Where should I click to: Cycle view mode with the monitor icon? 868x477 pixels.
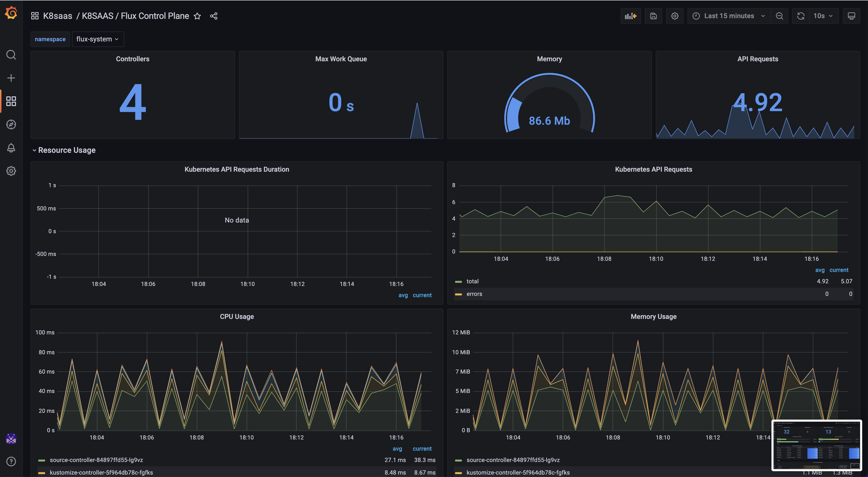pyautogui.click(x=852, y=16)
